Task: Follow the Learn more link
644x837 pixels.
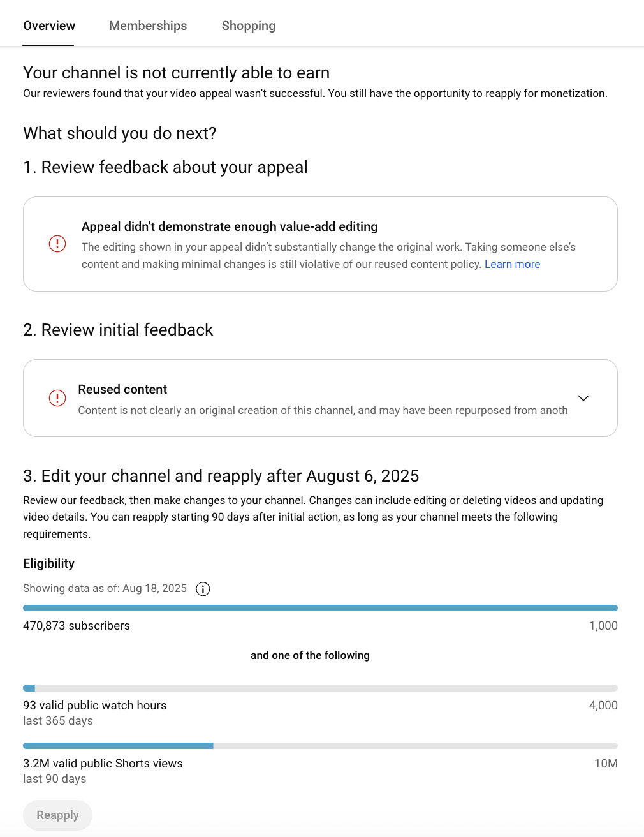Action: pos(512,264)
